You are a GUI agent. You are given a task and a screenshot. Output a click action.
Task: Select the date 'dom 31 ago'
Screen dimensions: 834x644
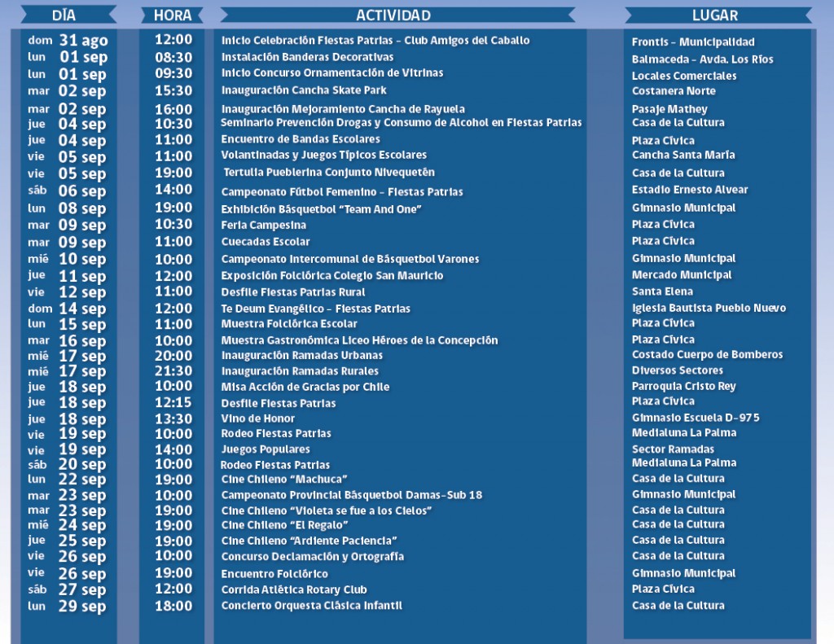[68, 40]
